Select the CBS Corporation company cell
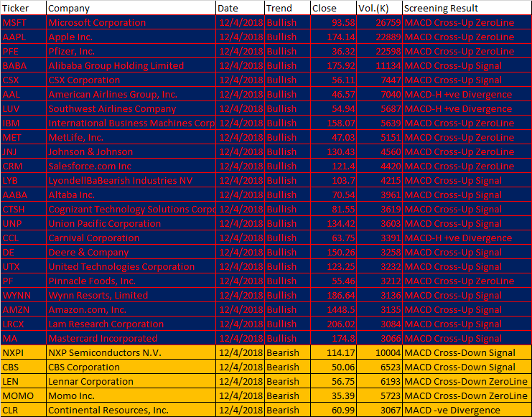 [131, 367]
